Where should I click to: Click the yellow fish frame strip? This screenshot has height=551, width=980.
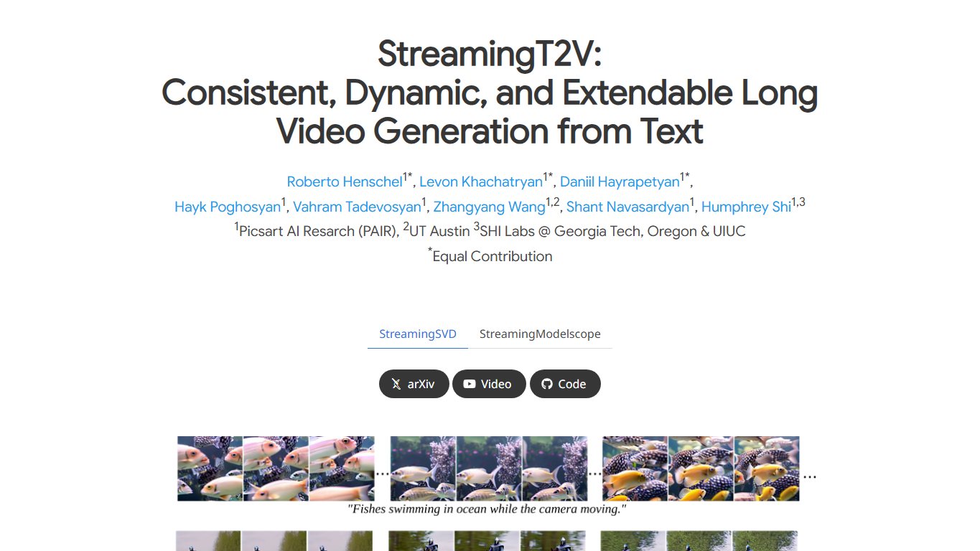pyautogui.click(x=701, y=468)
